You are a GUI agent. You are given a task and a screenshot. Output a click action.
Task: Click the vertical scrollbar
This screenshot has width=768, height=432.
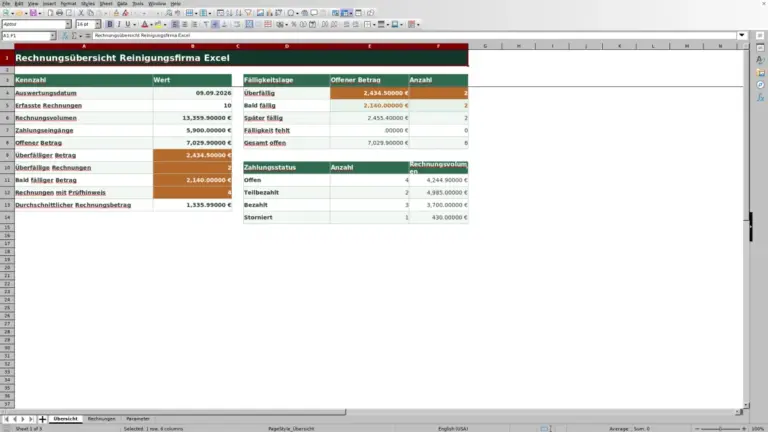pyautogui.click(x=746, y=225)
